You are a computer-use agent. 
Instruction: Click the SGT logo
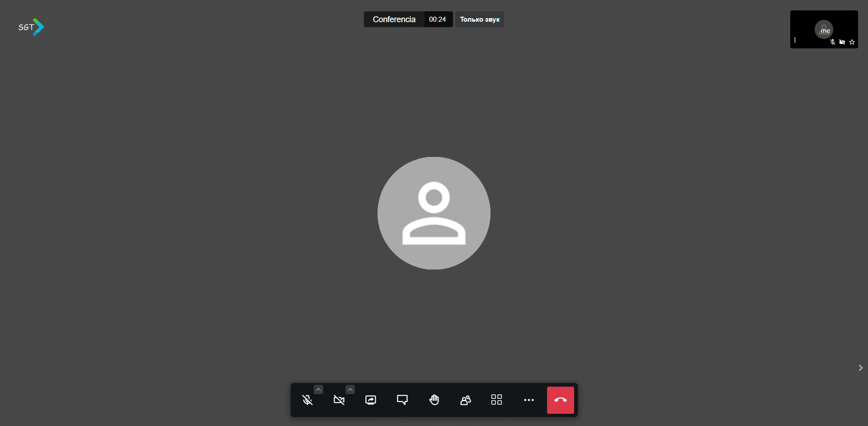tap(31, 27)
